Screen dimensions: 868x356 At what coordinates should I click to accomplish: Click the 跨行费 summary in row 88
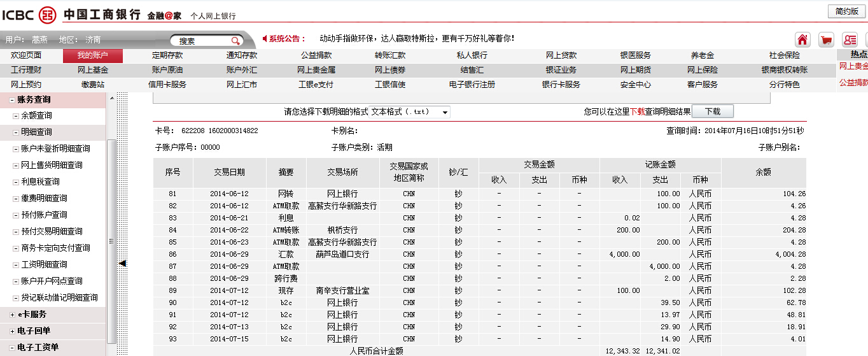(x=286, y=278)
